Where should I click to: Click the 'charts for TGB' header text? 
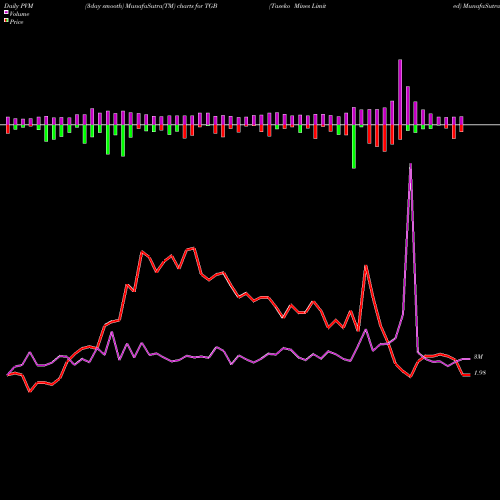coord(197,6)
